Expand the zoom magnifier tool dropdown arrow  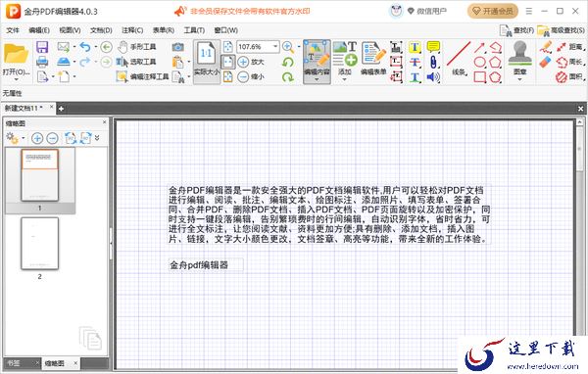[x=299, y=47]
